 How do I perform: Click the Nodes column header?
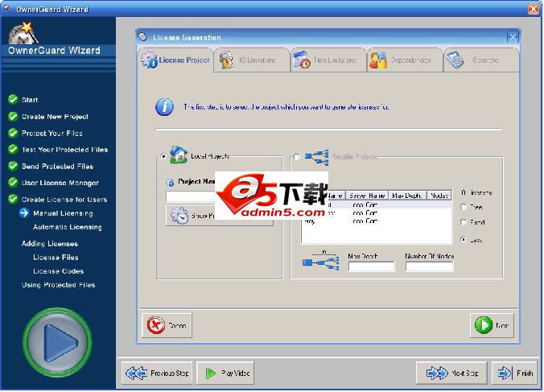tap(439, 196)
